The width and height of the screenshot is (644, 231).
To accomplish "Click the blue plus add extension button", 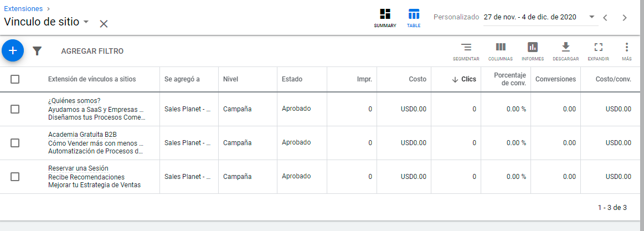I will tap(13, 50).
